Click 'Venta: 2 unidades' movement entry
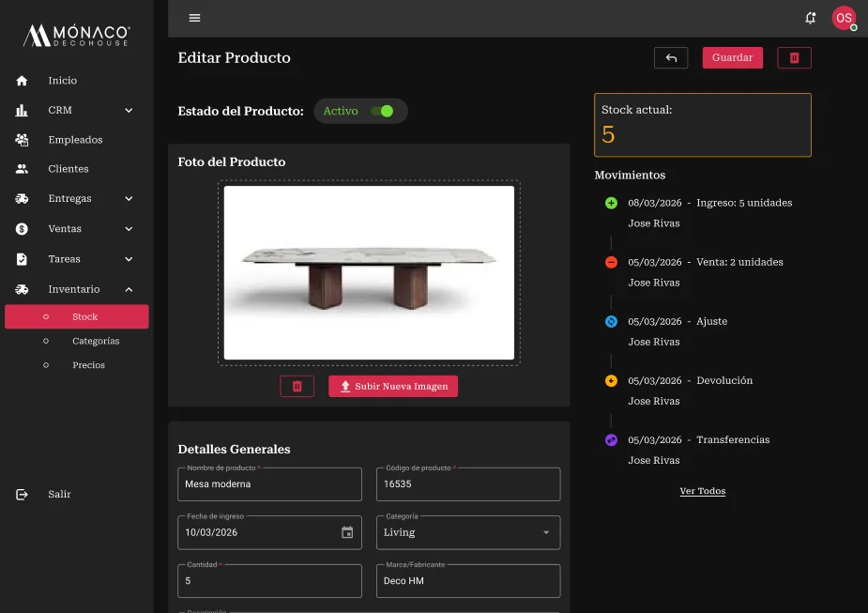 739,263
